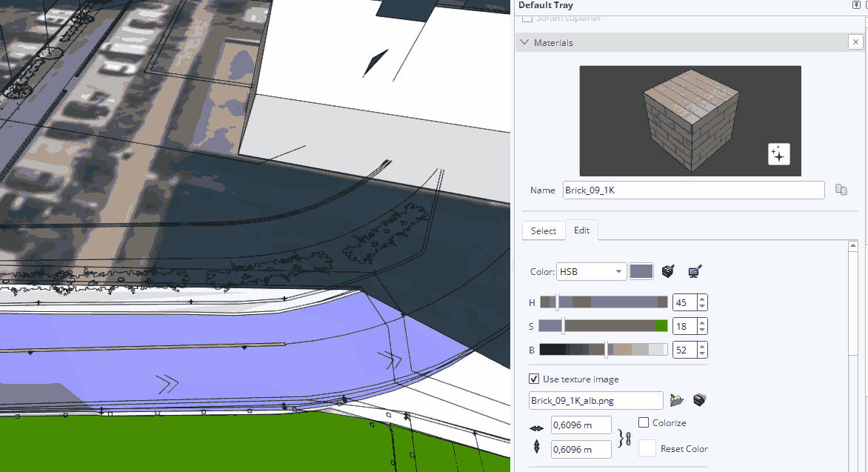The image size is (868, 472).
Task: Click the texture width 0,6096 m field
Action: point(581,425)
